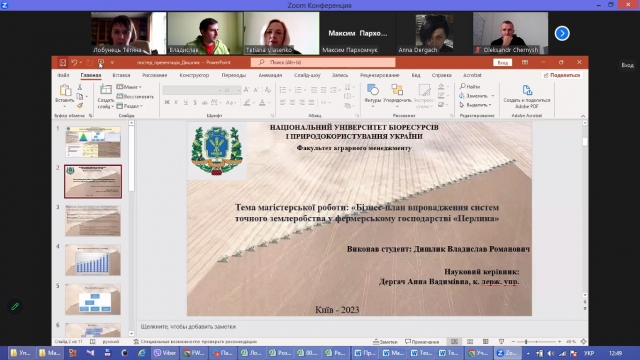Click the Create slide (Создать слайд) icon

click(x=106, y=89)
